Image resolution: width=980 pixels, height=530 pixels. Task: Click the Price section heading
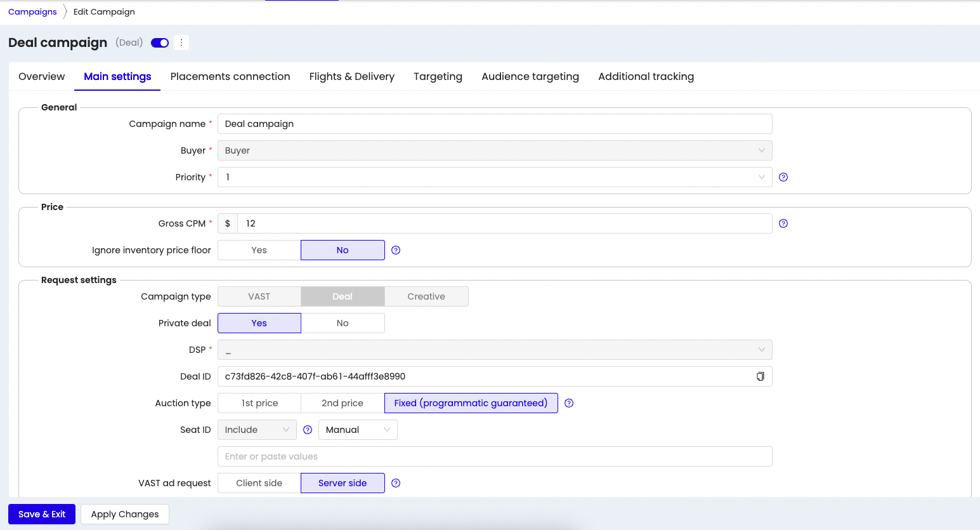click(52, 207)
